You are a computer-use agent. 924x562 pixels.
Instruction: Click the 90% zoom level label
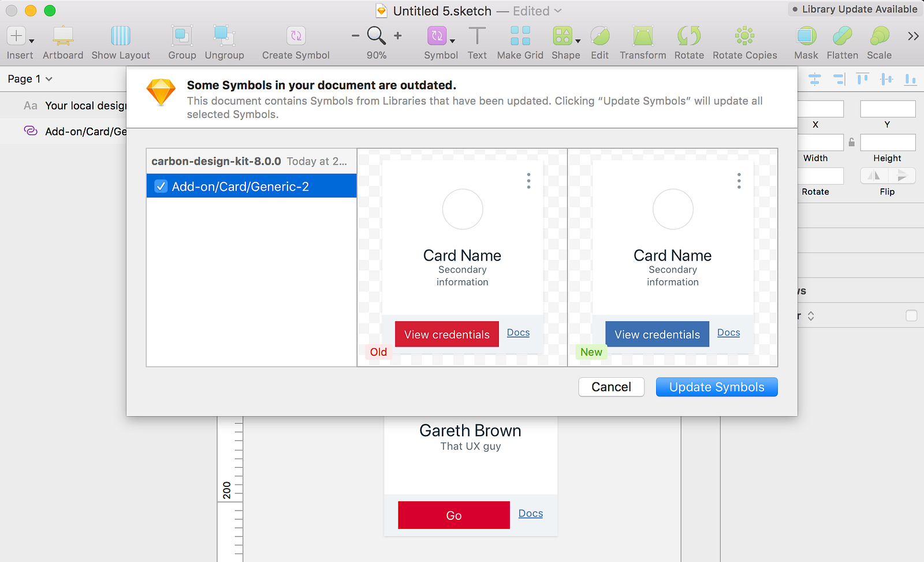(377, 55)
